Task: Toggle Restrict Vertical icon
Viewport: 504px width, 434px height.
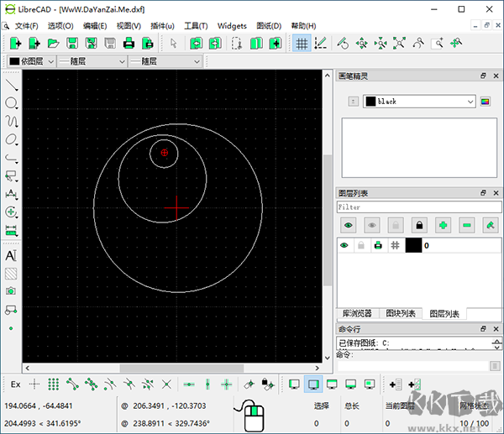Action: [207, 384]
